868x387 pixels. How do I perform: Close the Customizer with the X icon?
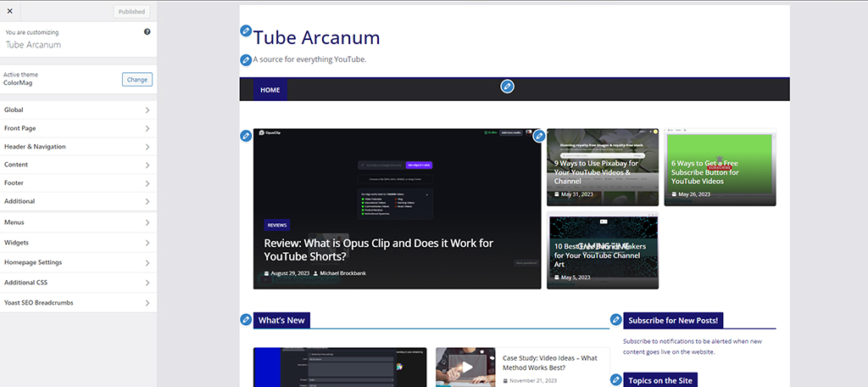click(9, 11)
